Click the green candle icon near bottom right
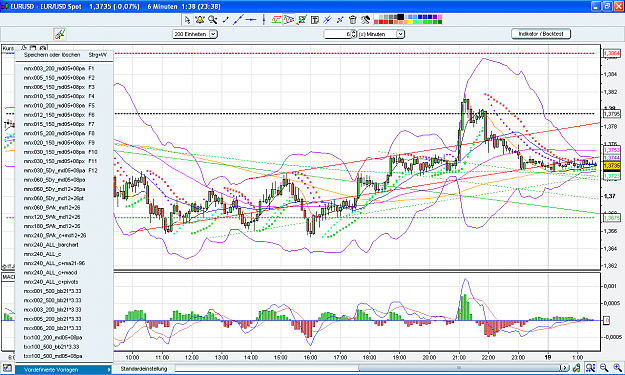Image resolution: width=625 pixels, height=375 pixels. click(x=577, y=368)
